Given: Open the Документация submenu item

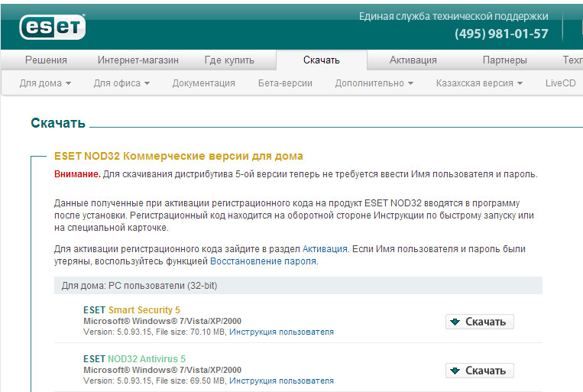Looking at the screenshot, I should [x=203, y=83].
